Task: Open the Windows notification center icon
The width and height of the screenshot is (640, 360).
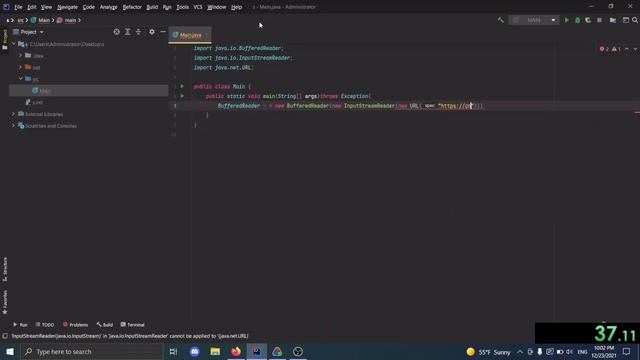Action: (627, 351)
